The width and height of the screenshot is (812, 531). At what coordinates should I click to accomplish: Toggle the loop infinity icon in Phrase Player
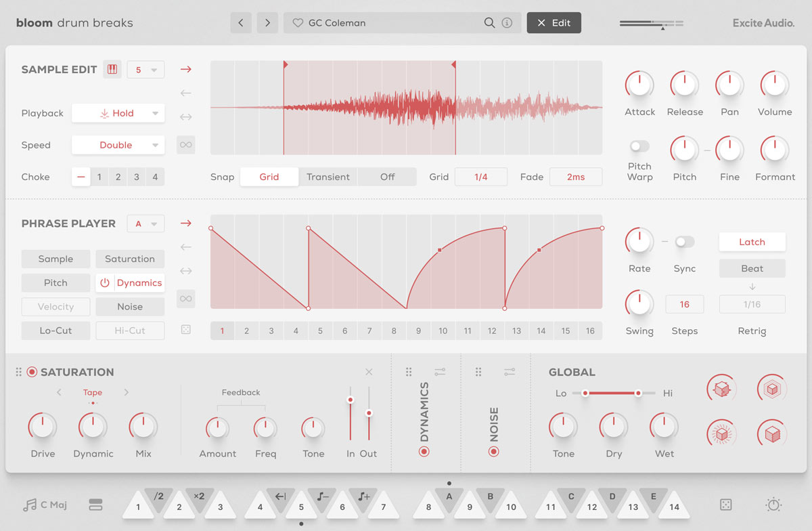(x=185, y=298)
